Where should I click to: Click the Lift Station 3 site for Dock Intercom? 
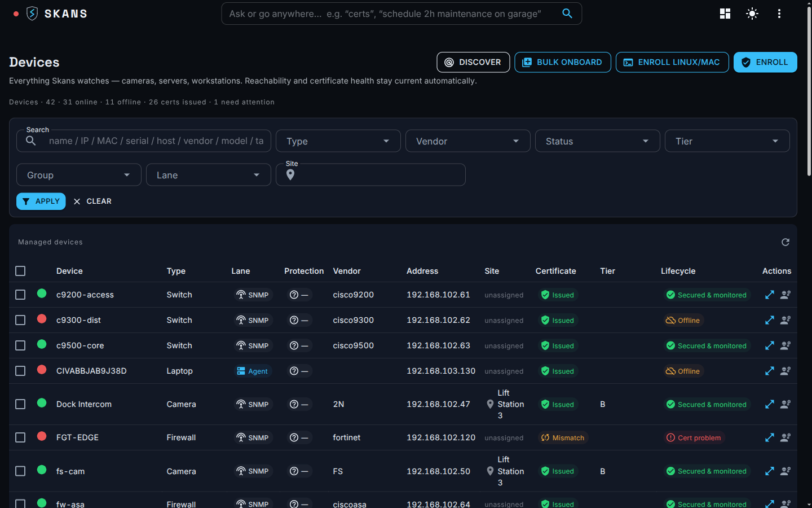click(505, 404)
